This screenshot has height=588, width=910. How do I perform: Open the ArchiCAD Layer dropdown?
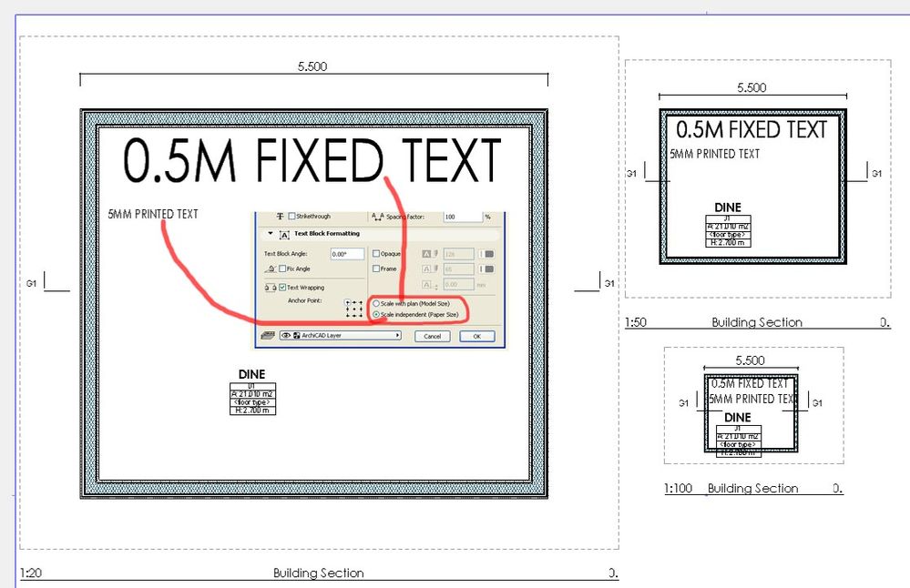pos(340,335)
